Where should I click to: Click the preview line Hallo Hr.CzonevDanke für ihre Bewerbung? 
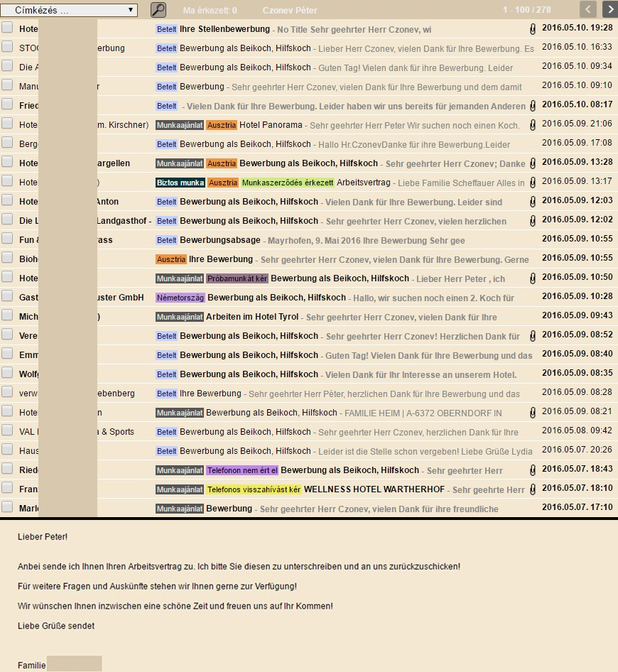[x=414, y=144]
